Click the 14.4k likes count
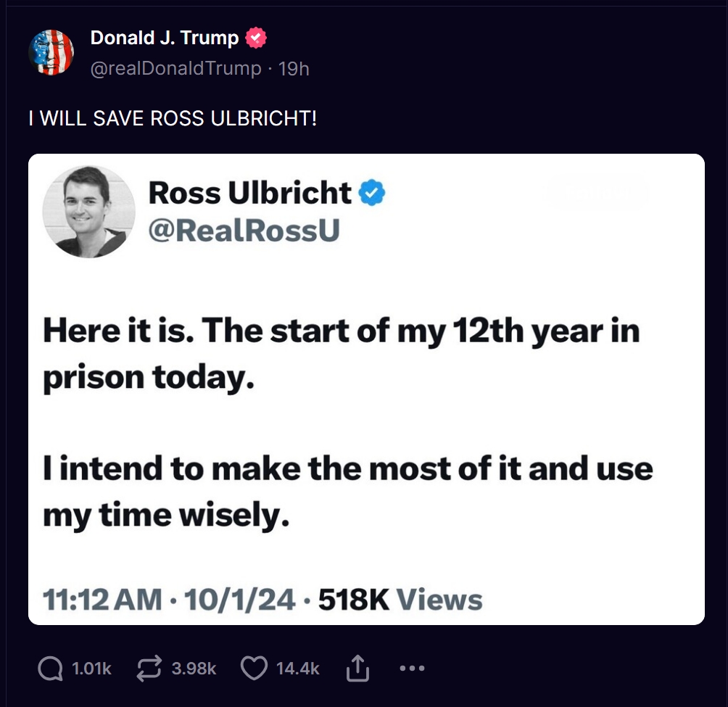 click(298, 669)
